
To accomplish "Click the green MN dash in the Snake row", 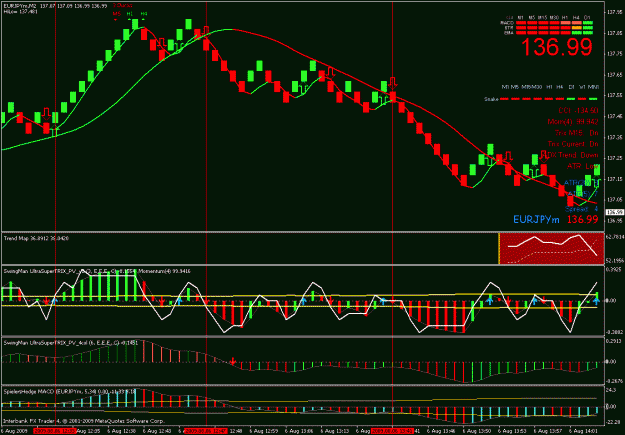I will (x=593, y=98).
